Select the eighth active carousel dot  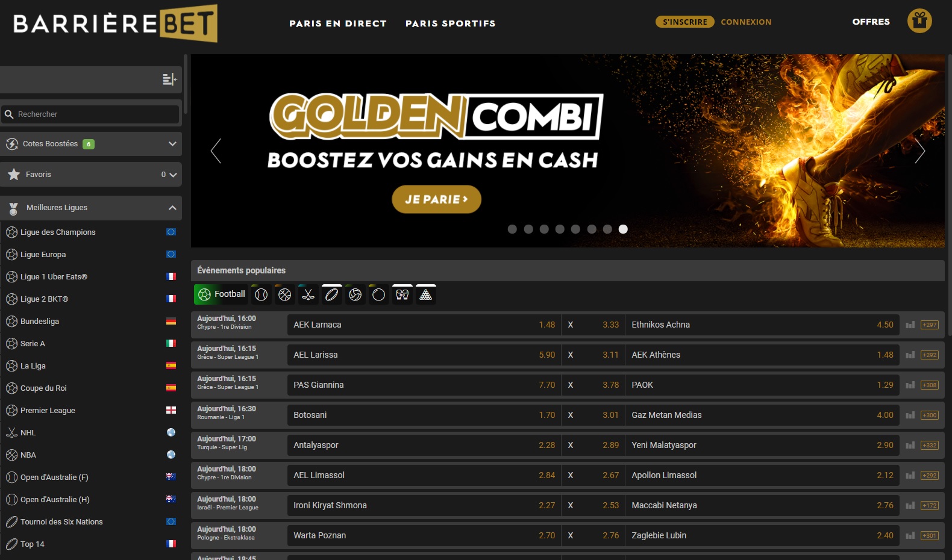[623, 229]
